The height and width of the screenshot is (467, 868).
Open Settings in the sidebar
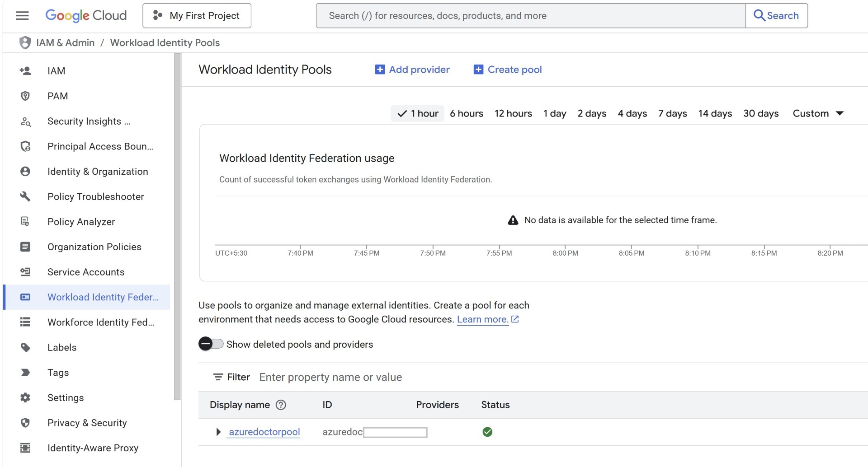click(x=86, y=397)
